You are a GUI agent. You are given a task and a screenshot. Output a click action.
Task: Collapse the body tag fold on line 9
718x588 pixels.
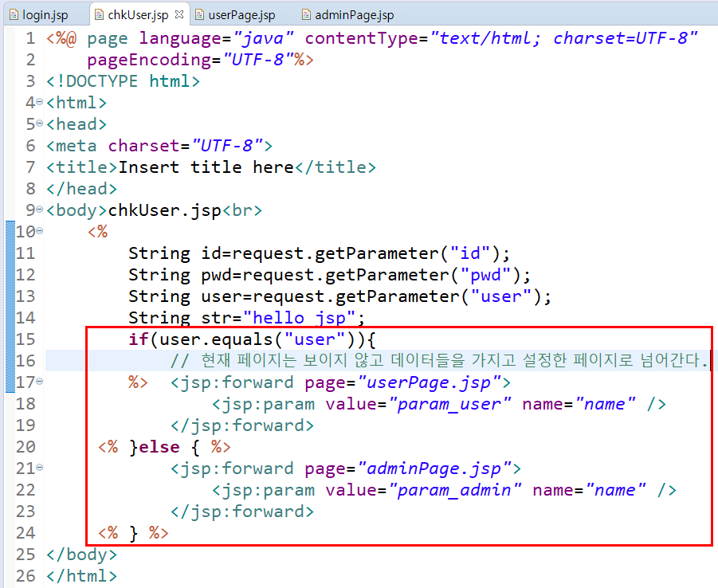39,210
